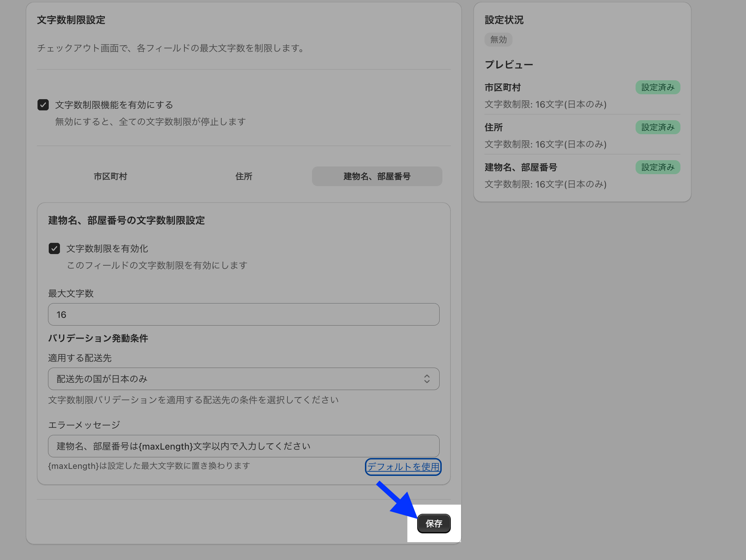Viewport: 746px width, 560px height.
Task: Click 設定済み badge for 住所
Action: click(x=658, y=127)
